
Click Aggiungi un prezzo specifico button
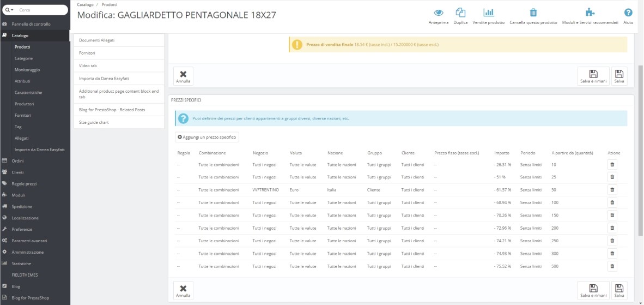coord(207,137)
